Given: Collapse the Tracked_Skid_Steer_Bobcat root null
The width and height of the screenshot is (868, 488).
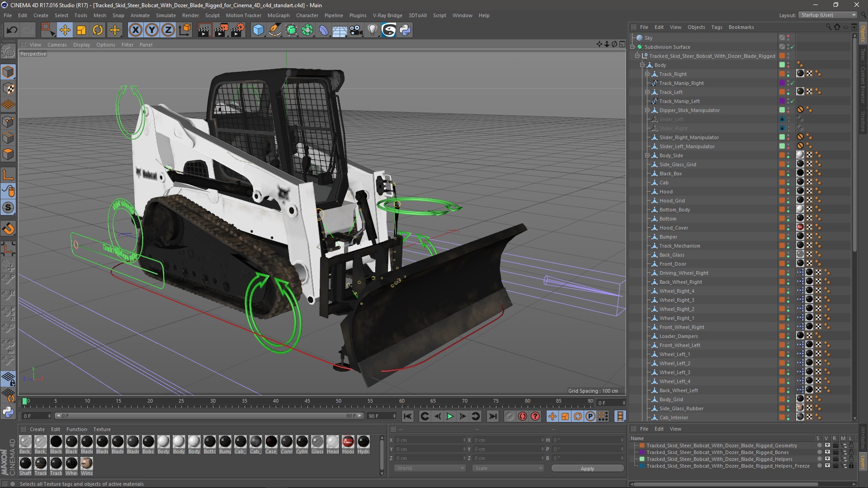Looking at the screenshot, I should 637,56.
